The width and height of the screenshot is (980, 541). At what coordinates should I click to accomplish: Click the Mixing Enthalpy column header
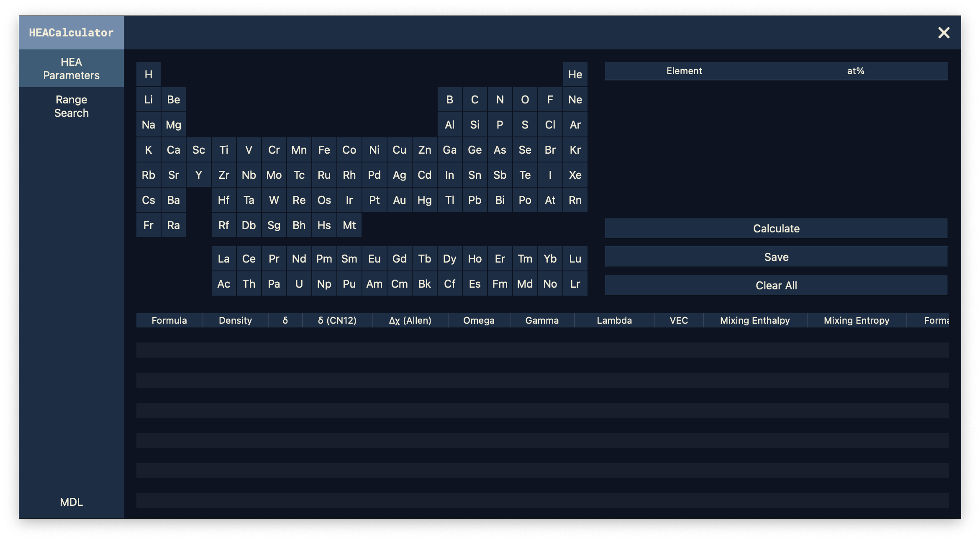pyautogui.click(x=755, y=320)
